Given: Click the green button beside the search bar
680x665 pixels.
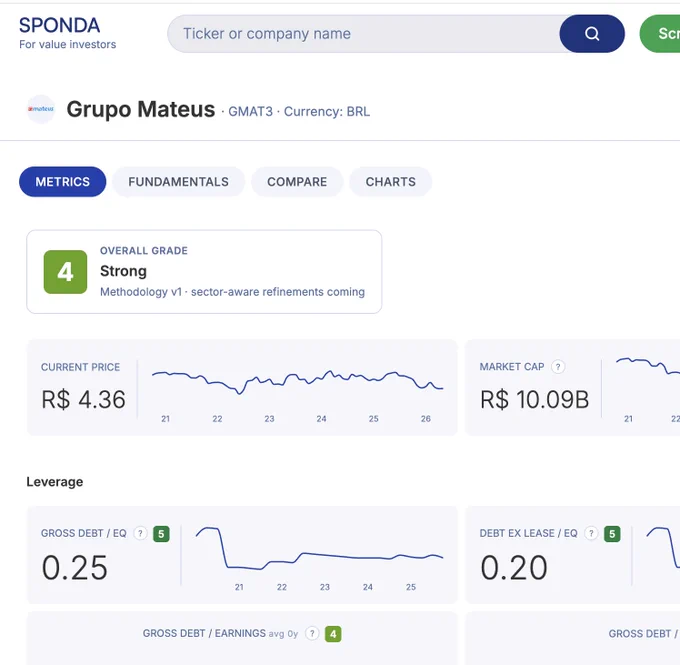Looking at the screenshot, I should [660, 34].
